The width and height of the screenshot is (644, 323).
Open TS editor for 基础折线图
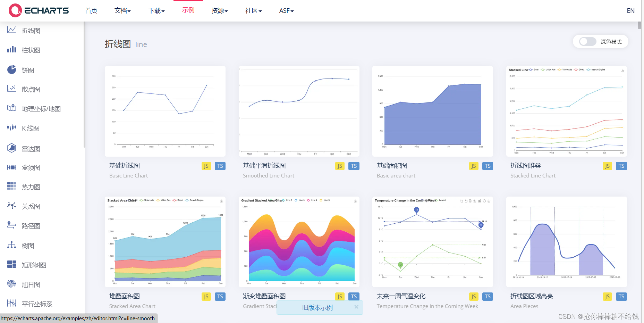point(220,166)
